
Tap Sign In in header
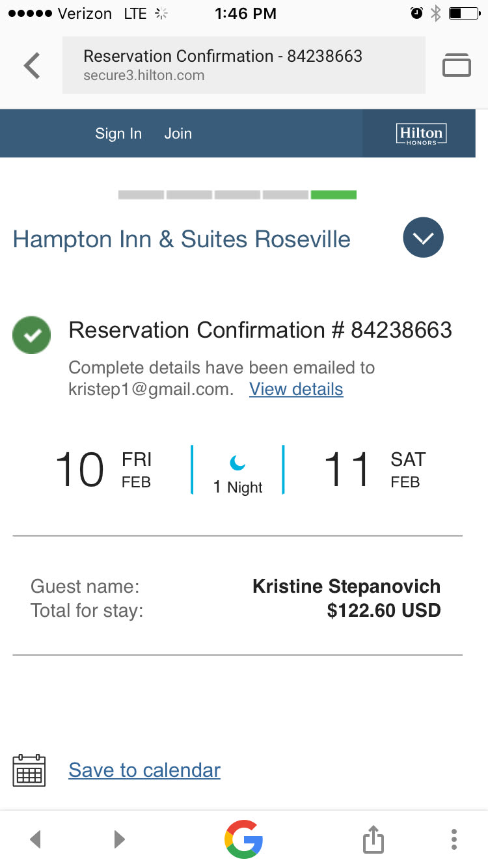(x=118, y=134)
